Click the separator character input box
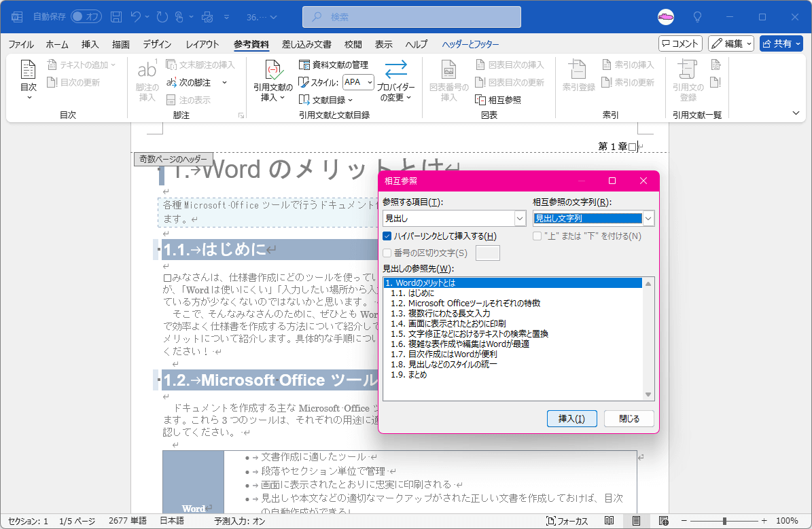 pos(487,253)
